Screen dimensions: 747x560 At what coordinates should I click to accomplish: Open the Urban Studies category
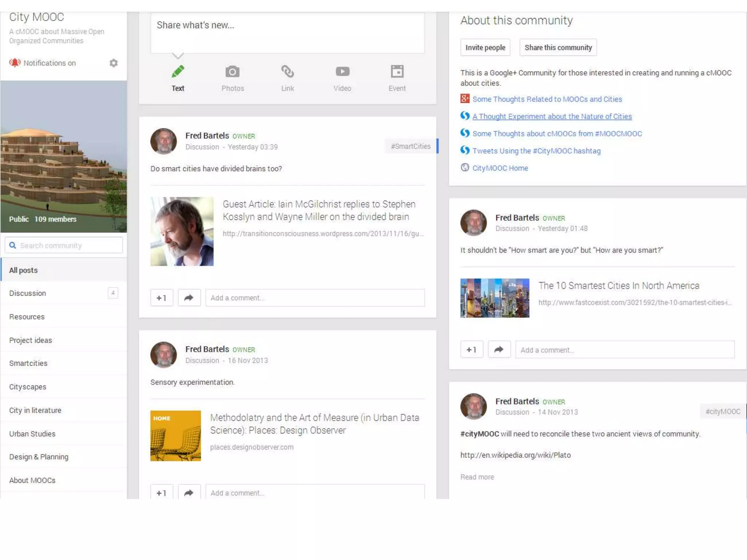pos(32,434)
